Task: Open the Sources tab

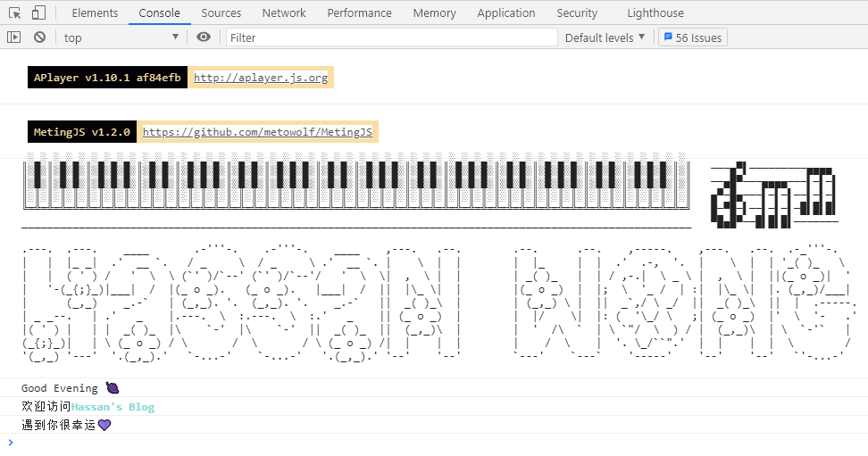Action: click(x=221, y=12)
